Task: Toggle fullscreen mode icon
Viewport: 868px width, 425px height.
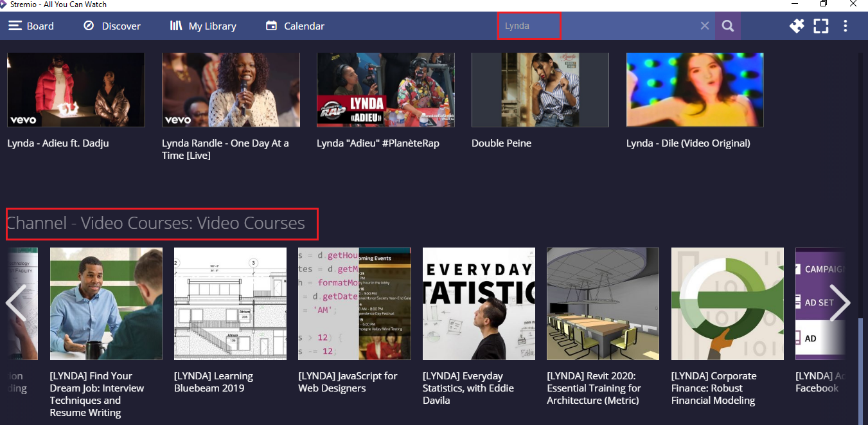Action: click(821, 26)
